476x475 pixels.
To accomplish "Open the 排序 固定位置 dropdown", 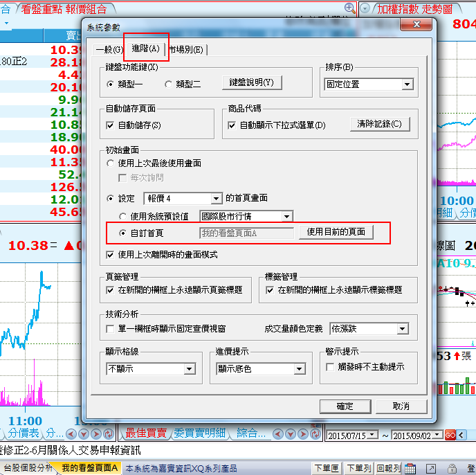I will pos(407,84).
